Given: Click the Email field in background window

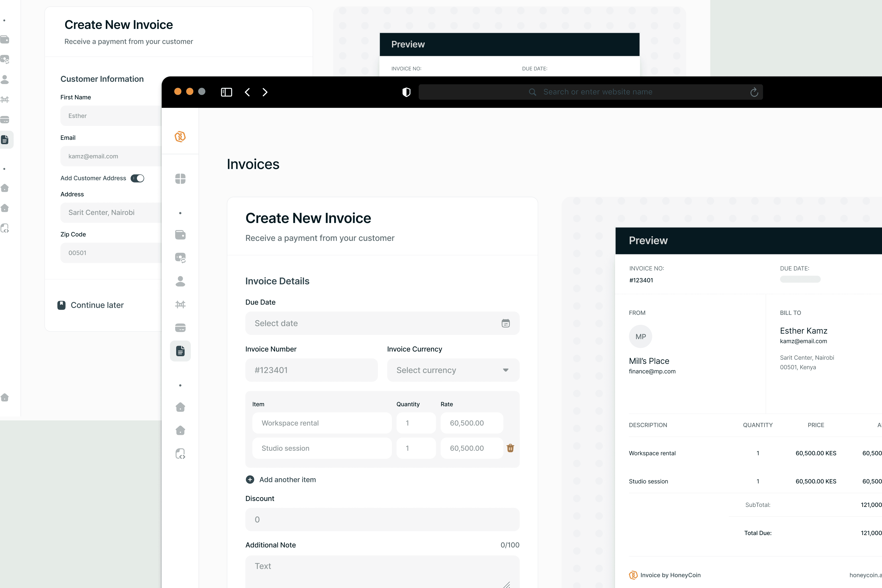Looking at the screenshot, I should tap(111, 156).
